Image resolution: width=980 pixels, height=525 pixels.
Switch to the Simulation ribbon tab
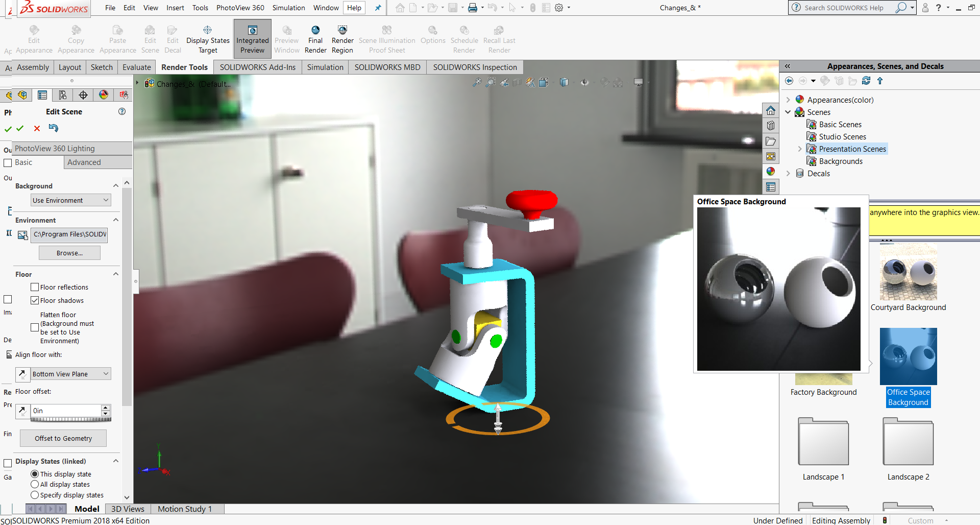pyautogui.click(x=325, y=67)
